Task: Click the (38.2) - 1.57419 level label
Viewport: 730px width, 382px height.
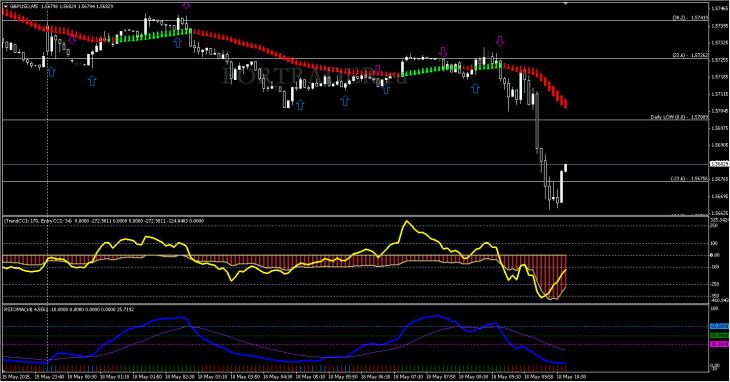Action: coord(691,18)
